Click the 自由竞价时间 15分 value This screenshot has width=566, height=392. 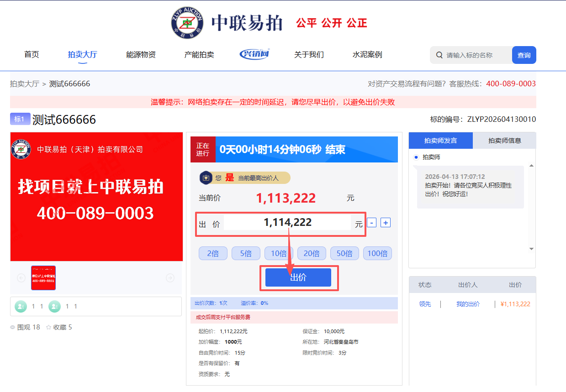pyautogui.click(x=240, y=353)
